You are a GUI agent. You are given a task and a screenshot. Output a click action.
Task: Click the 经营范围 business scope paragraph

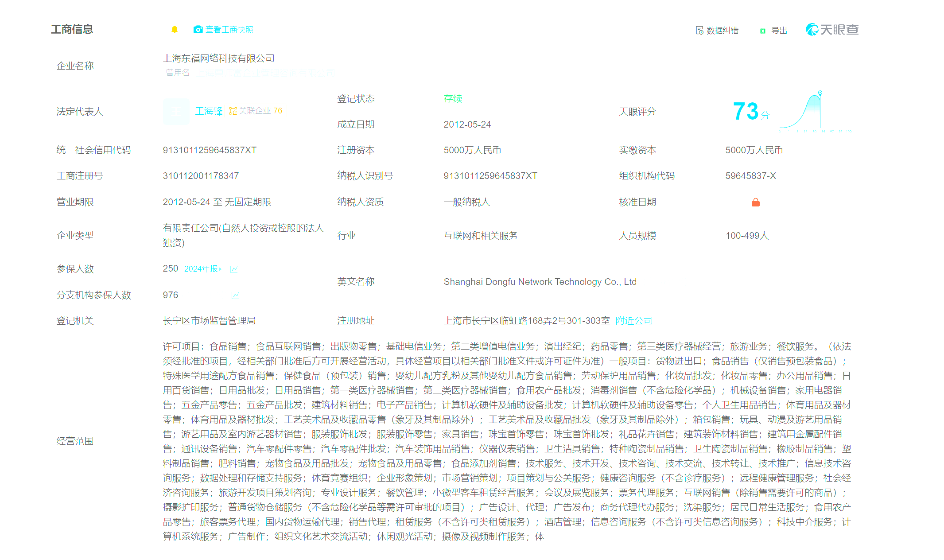(507, 441)
